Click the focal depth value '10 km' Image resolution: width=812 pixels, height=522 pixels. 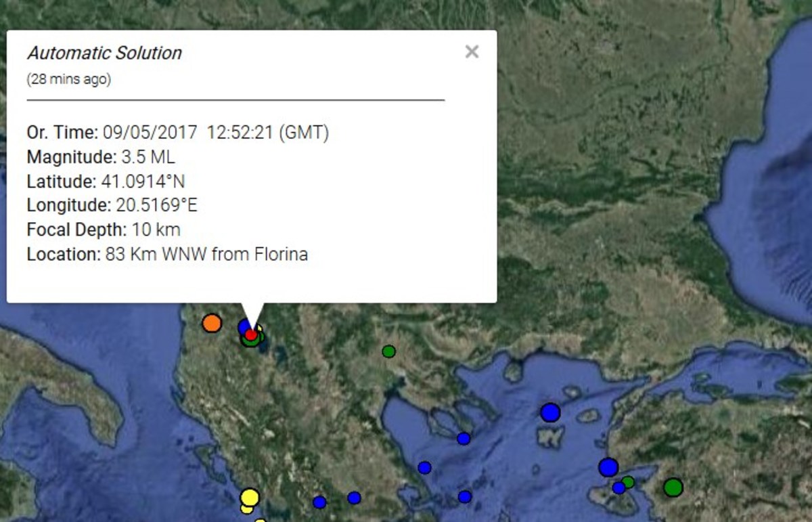click(x=156, y=230)
